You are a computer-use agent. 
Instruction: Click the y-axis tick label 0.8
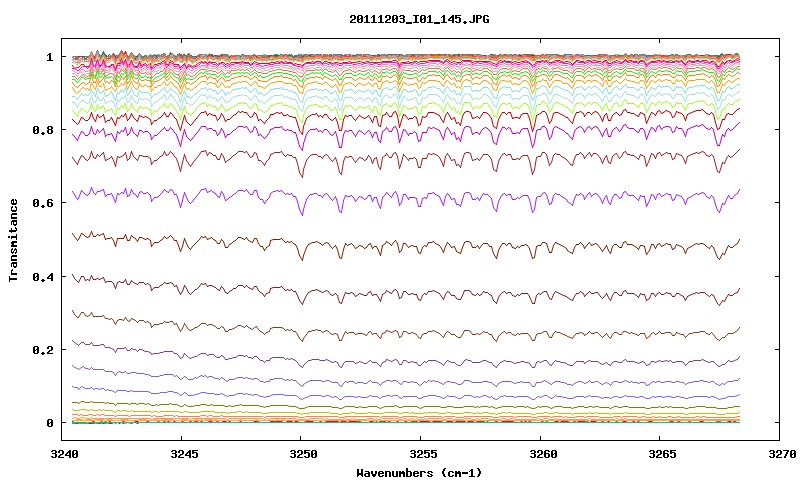click(43, 130)
